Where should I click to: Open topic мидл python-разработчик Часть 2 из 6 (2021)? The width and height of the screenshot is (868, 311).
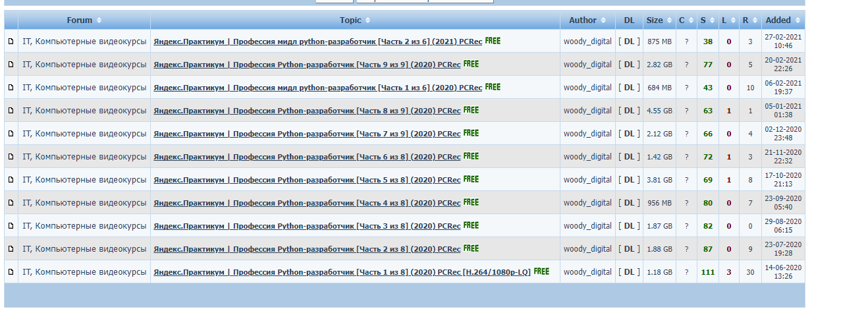click(318, 42)
